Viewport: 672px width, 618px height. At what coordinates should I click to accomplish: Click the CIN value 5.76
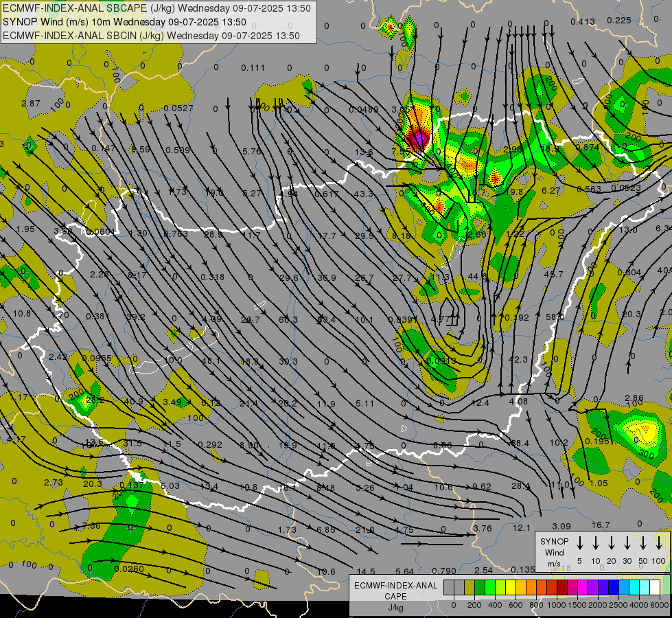pos(252,151)
